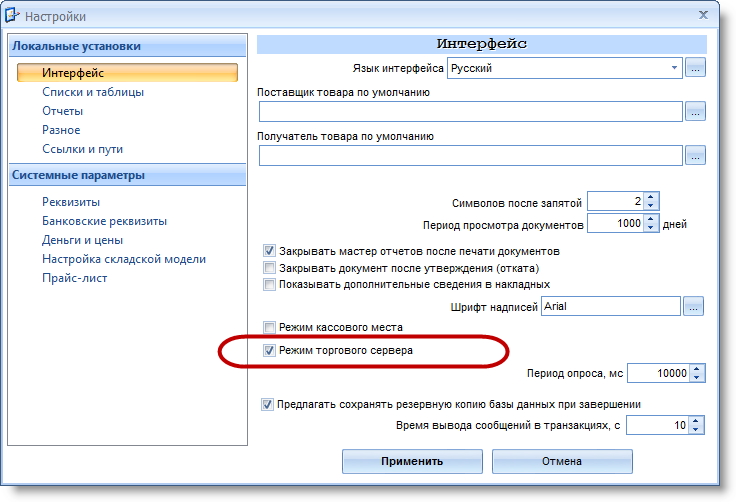
Task: Open 'Прайс-лист' settings page
Action: pyautogui.click(x=74, y=278)
